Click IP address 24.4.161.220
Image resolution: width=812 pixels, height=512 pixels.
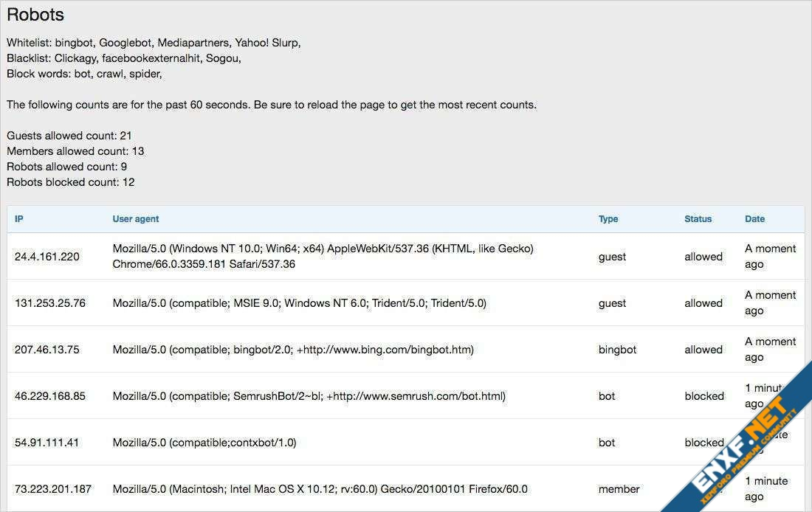tap(47, 257)
